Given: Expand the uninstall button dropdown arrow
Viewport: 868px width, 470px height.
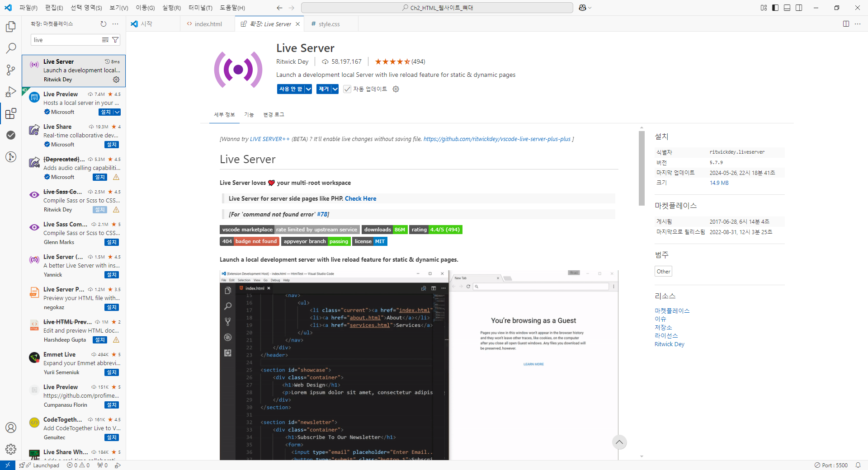Looking at the screenshot, I should [335, 89].
